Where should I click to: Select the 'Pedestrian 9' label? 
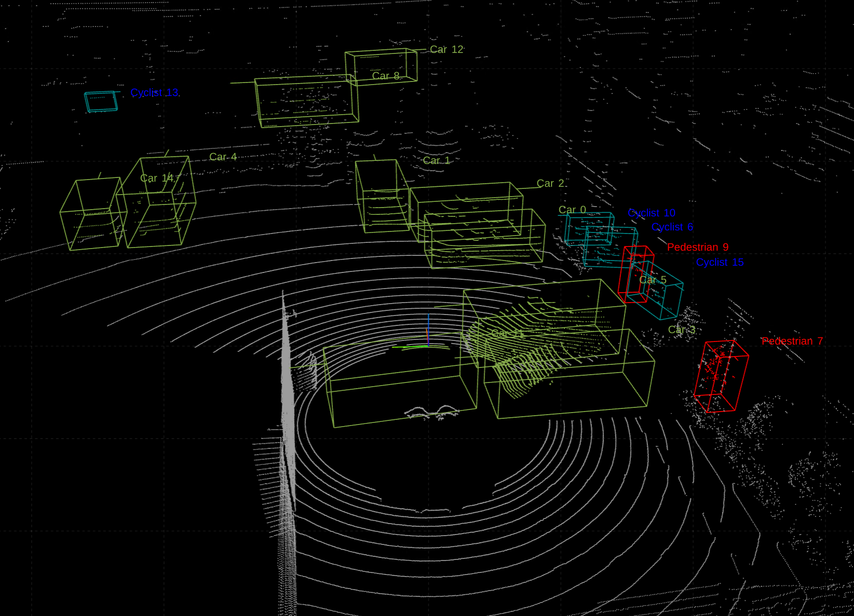tap(697, 247)
